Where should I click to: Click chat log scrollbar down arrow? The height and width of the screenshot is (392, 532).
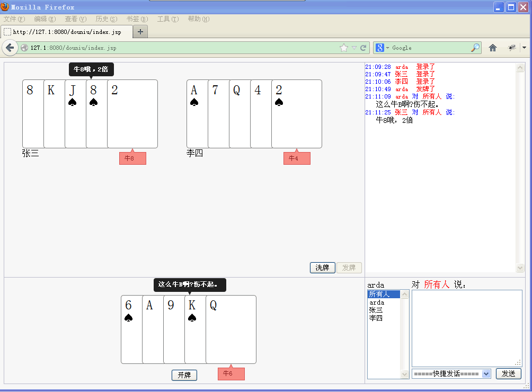click(520, 268)
